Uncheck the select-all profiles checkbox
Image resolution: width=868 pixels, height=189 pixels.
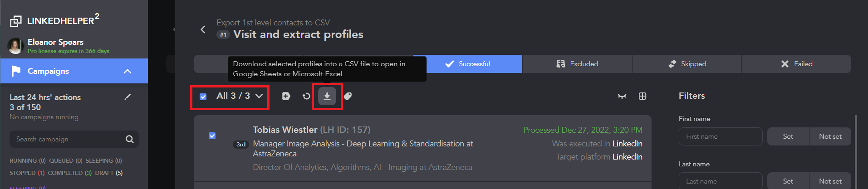click(203, 97)
